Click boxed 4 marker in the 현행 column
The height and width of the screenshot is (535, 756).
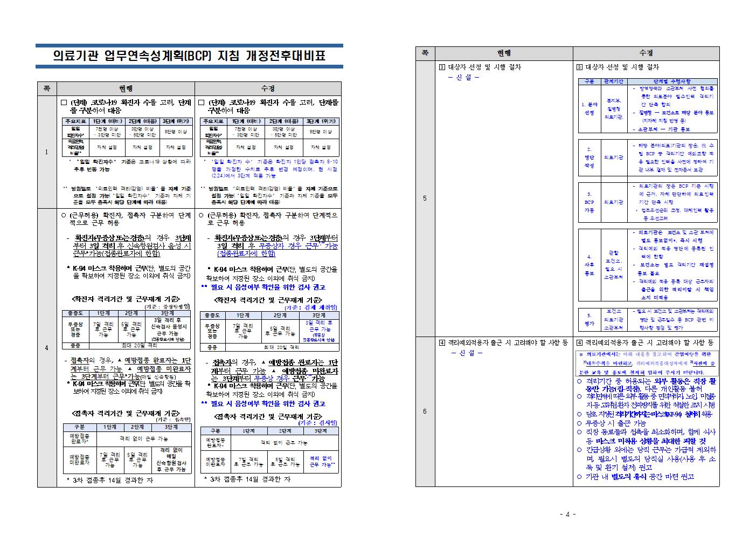click(x=442, y=342)
